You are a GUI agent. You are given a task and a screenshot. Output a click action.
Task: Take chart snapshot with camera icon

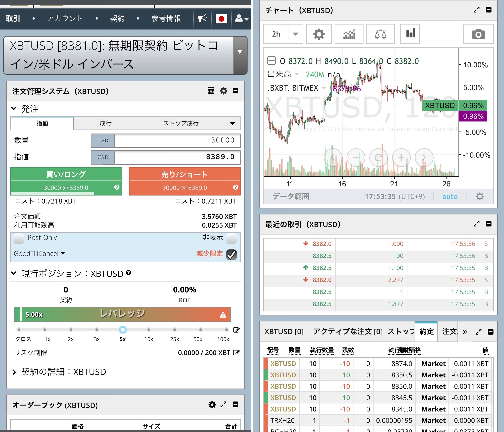478,34
